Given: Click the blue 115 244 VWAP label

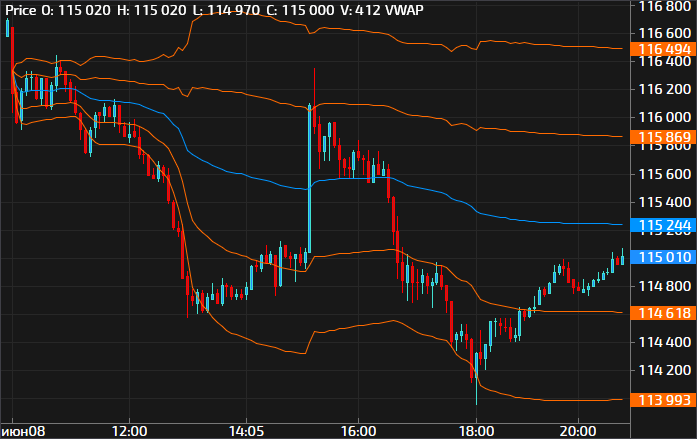Looking at the screenshot, I should pos(664,225).
